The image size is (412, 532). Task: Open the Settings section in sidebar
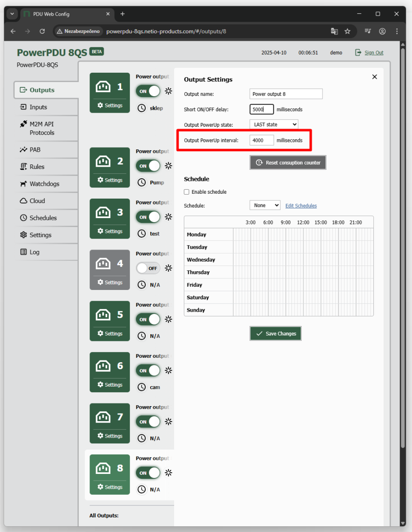pyautogui.click(x=46, y=235)
